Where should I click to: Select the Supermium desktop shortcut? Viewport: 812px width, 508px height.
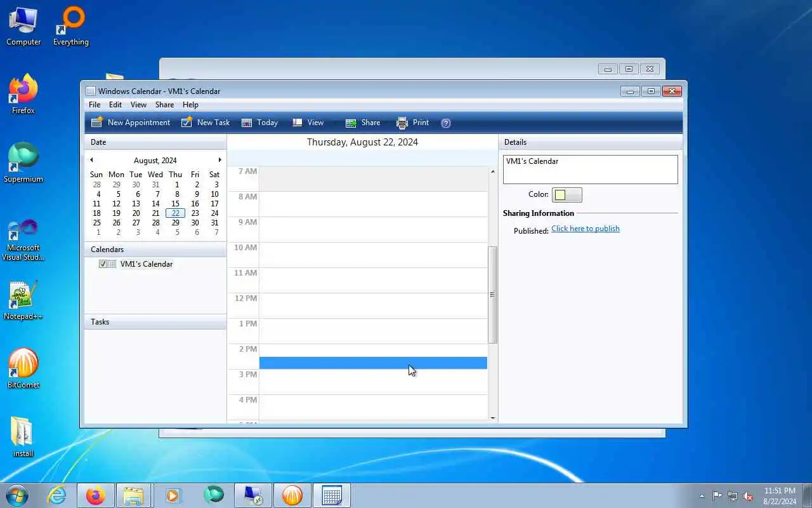click(23, 163)
